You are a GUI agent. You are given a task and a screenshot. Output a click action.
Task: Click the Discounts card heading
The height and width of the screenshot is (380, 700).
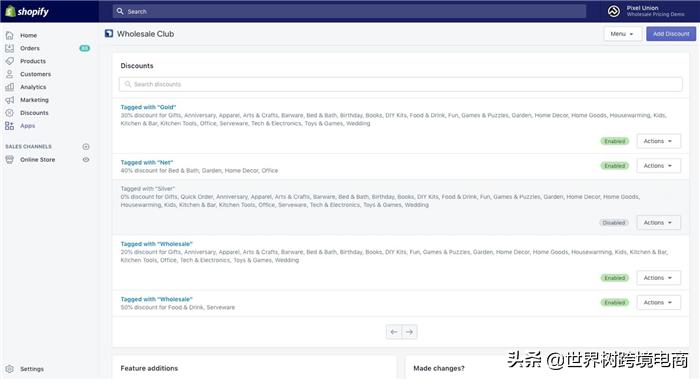click(137, 66)
